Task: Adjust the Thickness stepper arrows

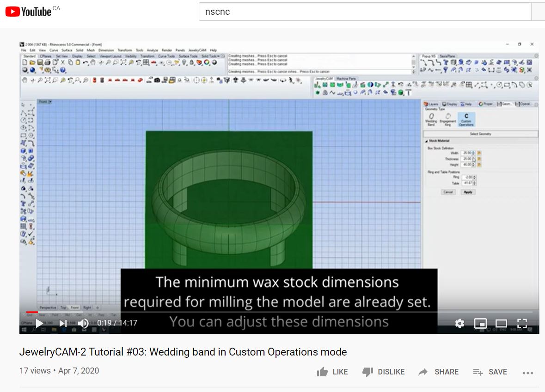Action: tap(473, 159)
